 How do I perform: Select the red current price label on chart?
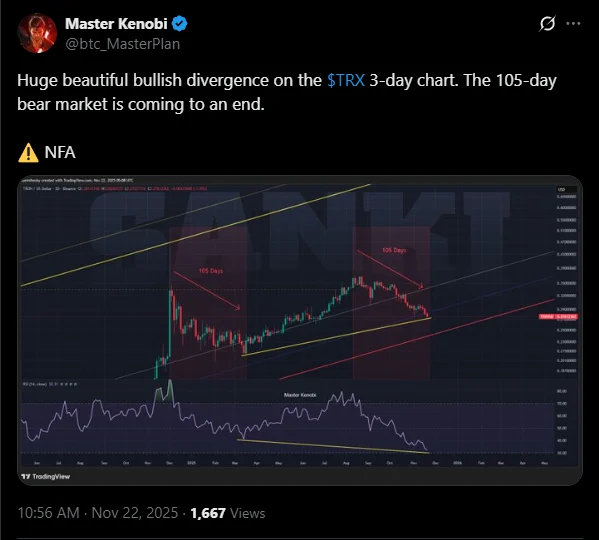pos(558,317)
